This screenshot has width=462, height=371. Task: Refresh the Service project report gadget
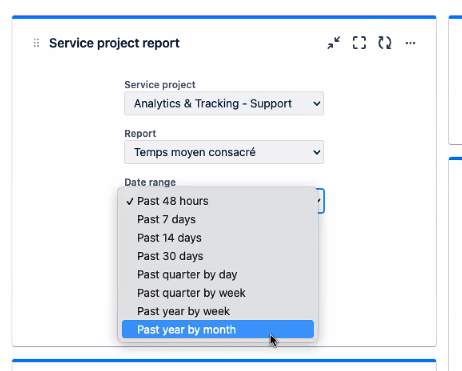[385, 43]
